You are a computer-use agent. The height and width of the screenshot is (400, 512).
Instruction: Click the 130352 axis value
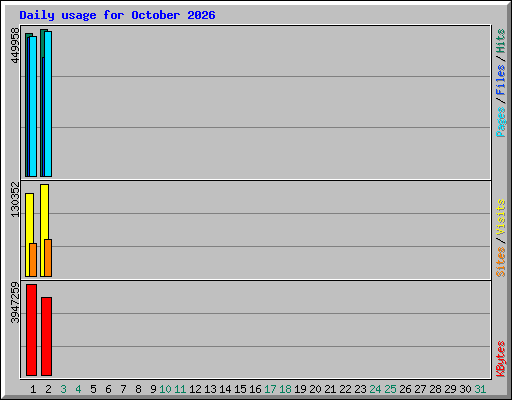(x=15, y=199)
